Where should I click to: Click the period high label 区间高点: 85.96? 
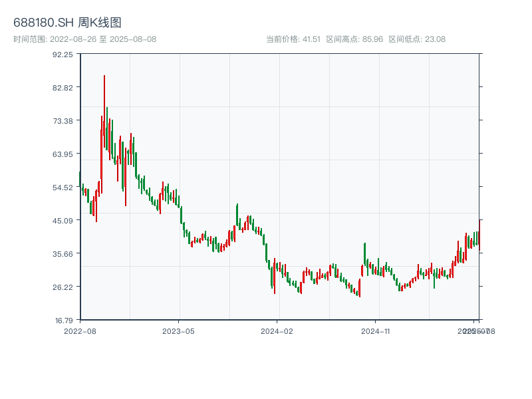[354, 39]
